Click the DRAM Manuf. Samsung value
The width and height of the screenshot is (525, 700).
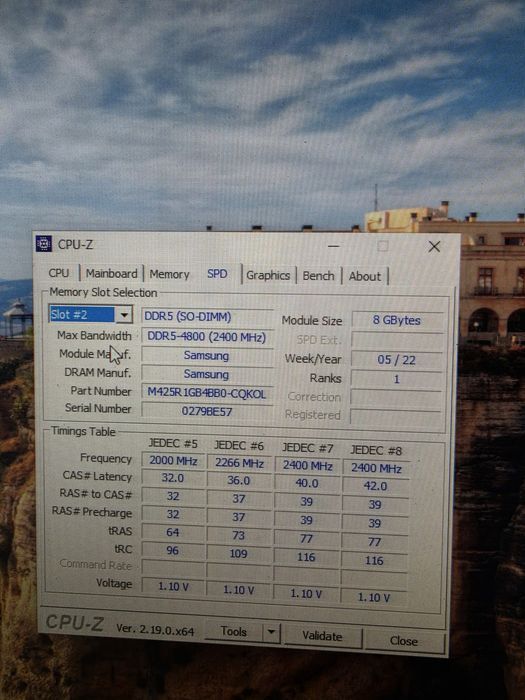207,374
